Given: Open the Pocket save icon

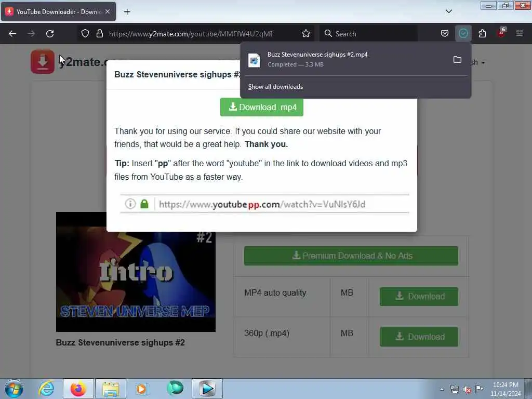Looking at the screenshot, I should click(x=445, y=34).
